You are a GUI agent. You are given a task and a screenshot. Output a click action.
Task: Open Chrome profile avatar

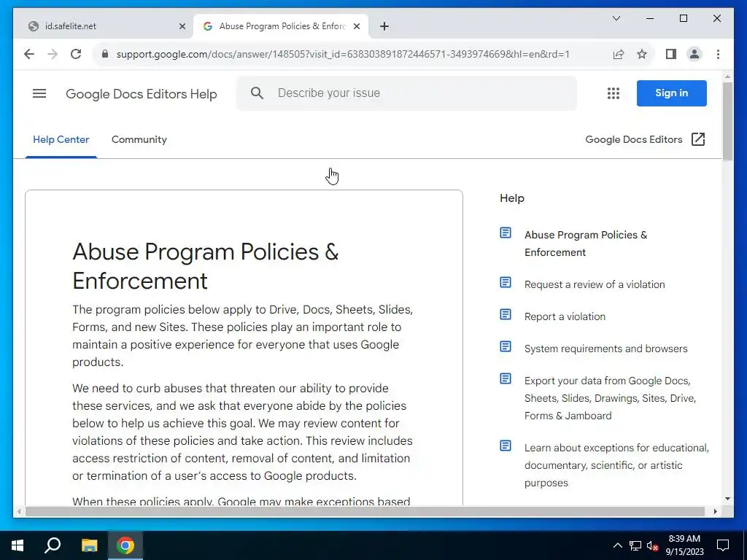coord(694,54)
